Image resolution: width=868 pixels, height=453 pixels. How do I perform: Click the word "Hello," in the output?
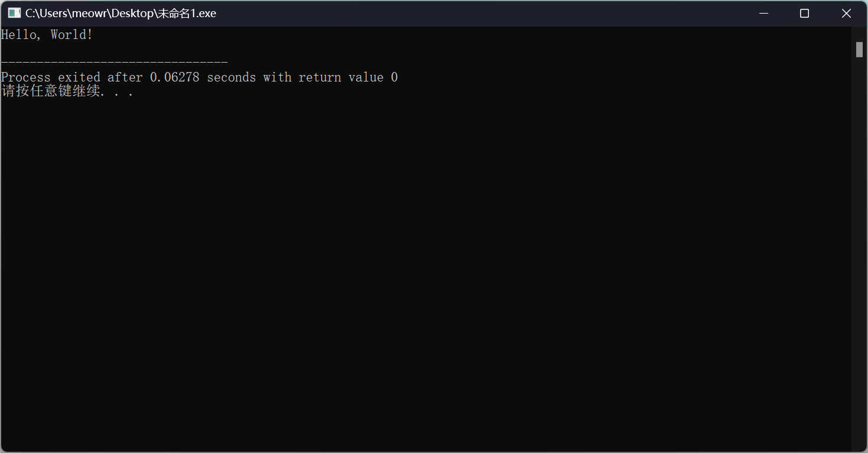[21, 35]
